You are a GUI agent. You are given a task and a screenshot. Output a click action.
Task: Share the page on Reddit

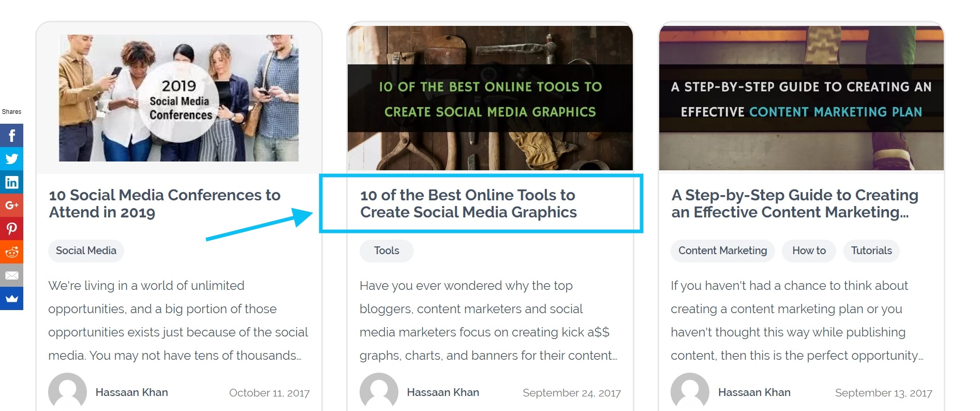[x=11, y=252]
